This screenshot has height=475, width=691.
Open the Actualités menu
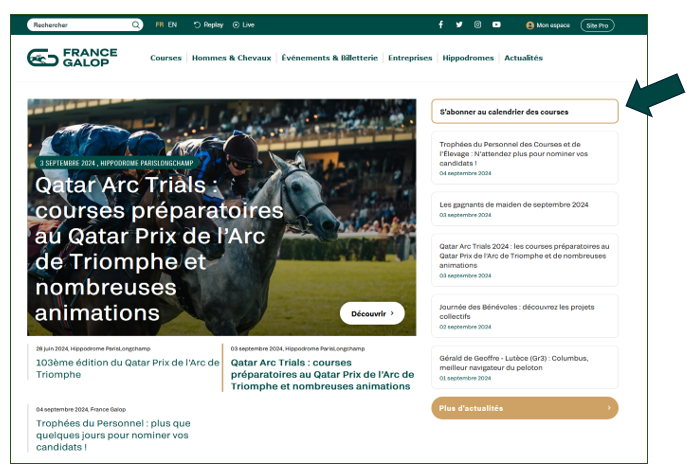[524, 58]
